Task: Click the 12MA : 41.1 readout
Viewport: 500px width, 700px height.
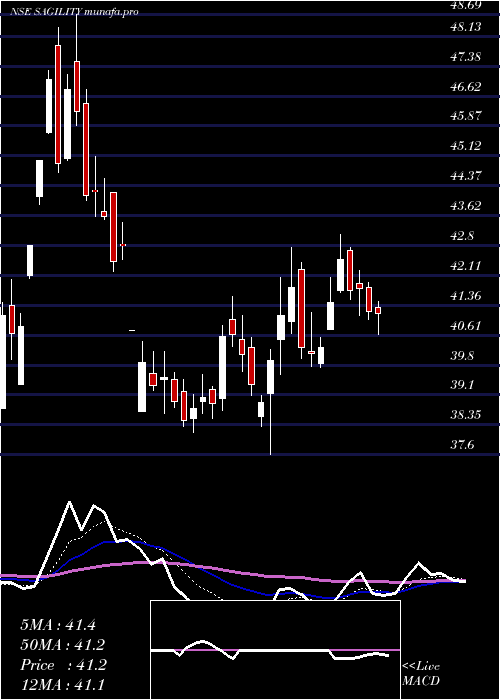Action: click(63, 685)
